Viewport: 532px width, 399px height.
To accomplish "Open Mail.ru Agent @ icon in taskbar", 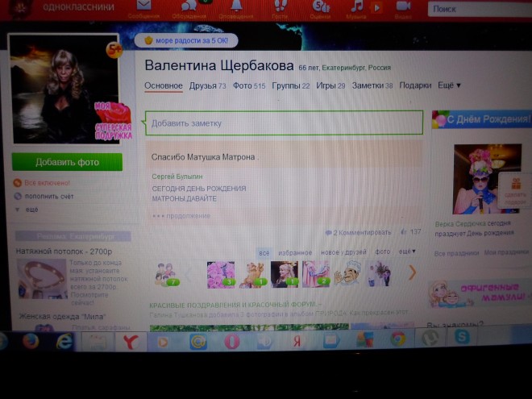I will (198, 342).
